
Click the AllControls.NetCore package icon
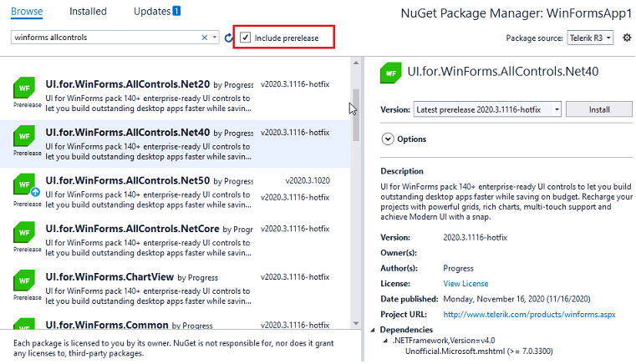[24, 232]
